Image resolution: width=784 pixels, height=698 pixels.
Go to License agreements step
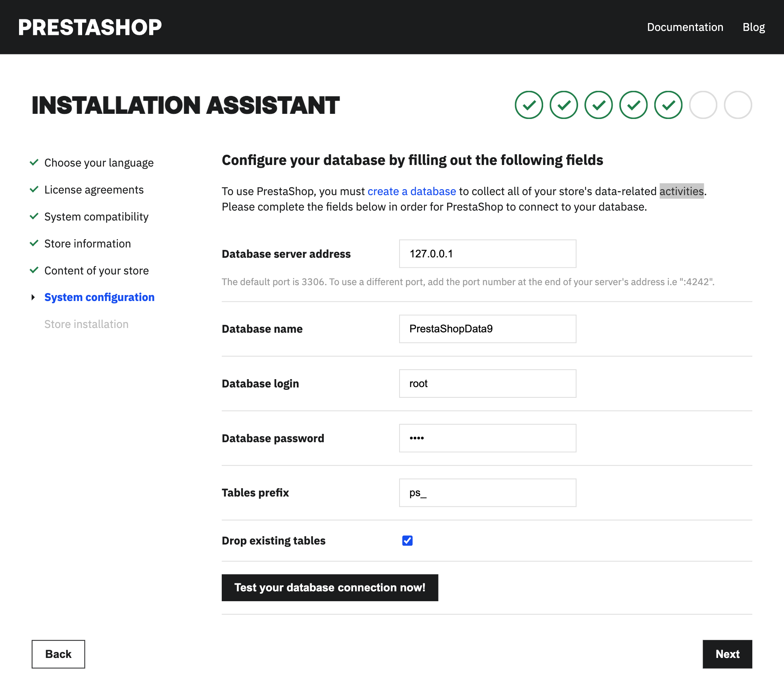click(x=94, y=190)
